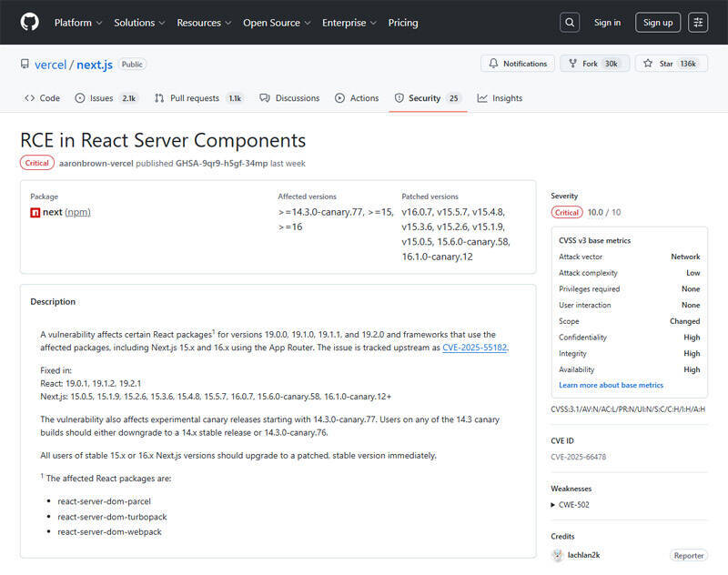
Task: Click lachlan2k's avatar in the Credits section
Action: [556, 555]
